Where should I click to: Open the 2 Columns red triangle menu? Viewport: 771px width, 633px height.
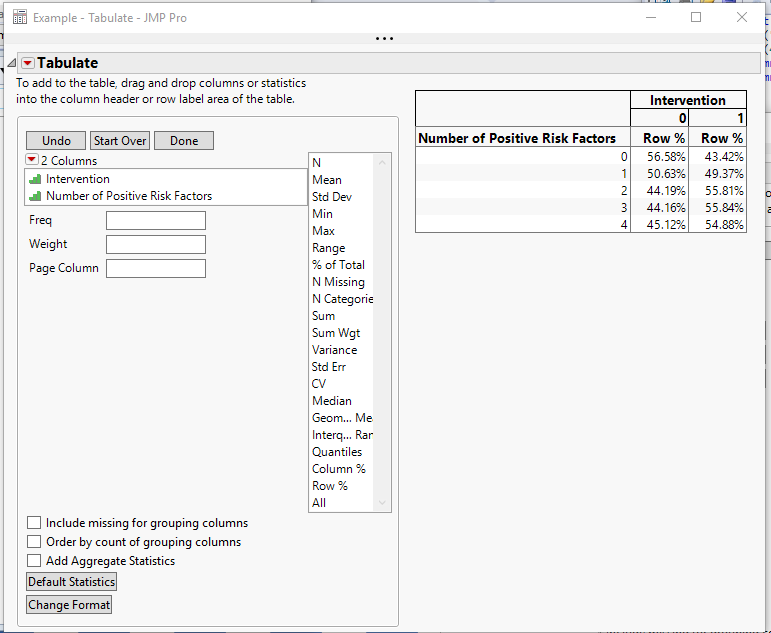(x=31, y=160)
